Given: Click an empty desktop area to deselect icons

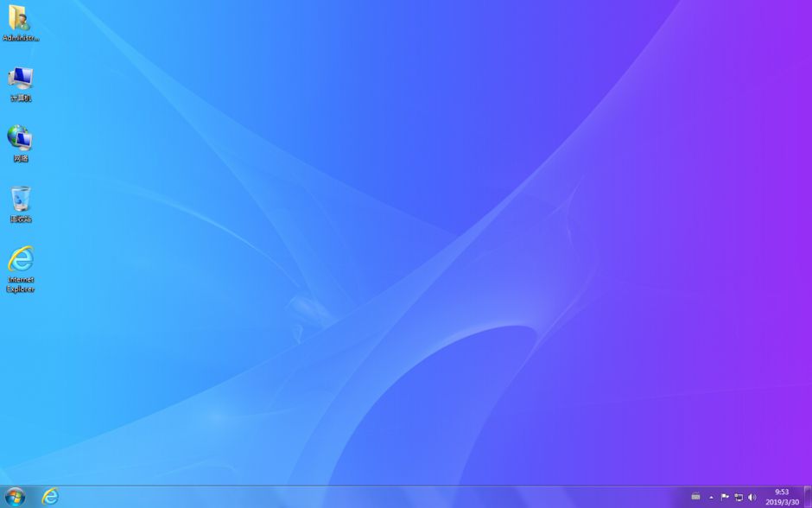Looking at the screenshot, I should [x=406, y=259].
